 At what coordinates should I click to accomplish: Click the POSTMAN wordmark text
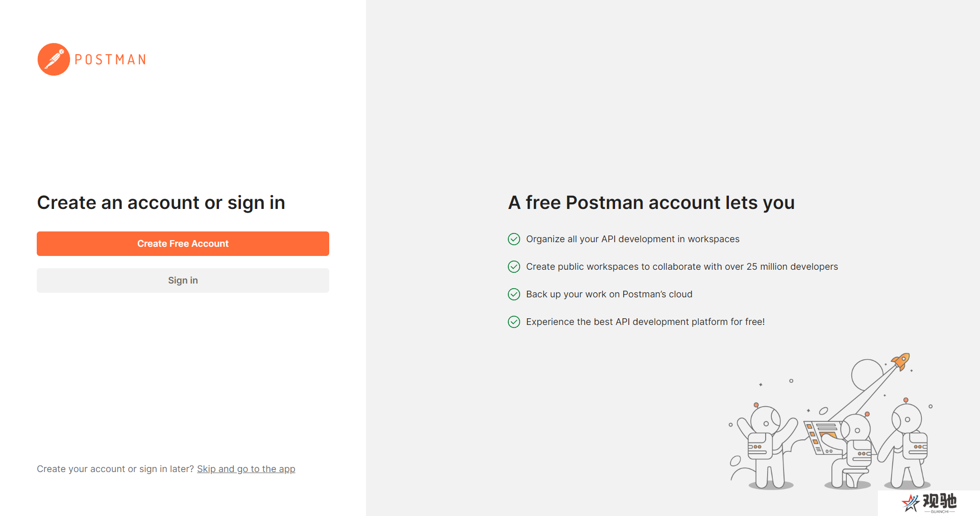[110, 60]
